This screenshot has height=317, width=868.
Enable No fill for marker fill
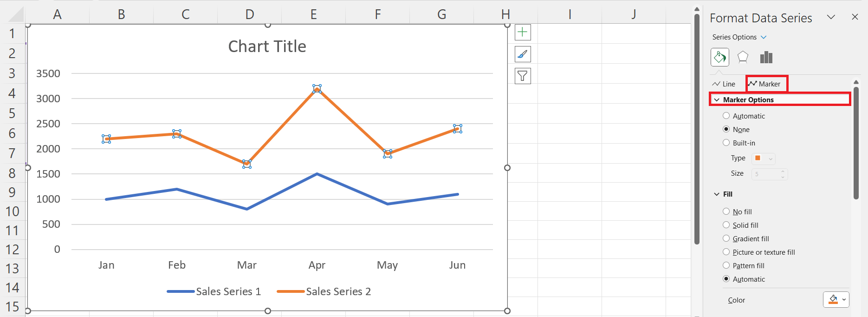(726, 211)
